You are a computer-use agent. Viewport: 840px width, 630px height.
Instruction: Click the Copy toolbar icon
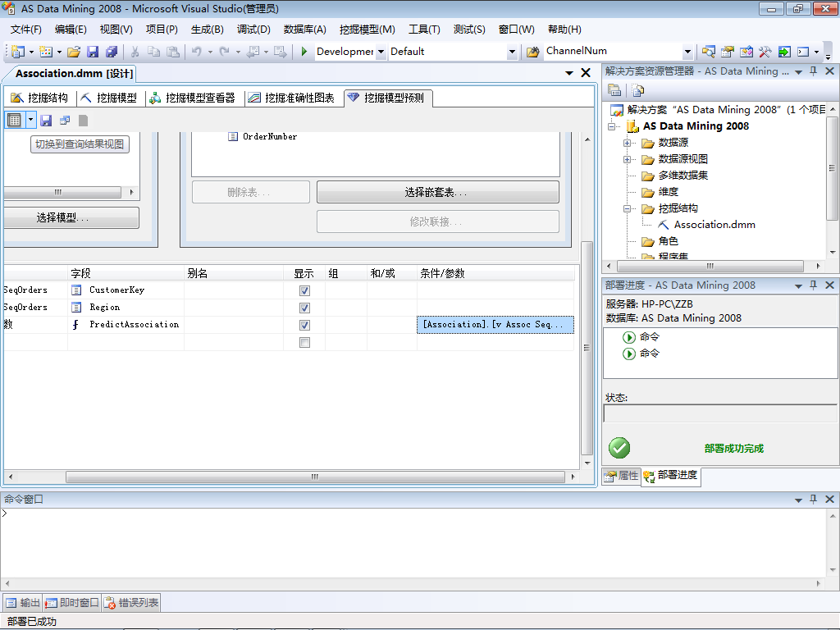point(153,52)
